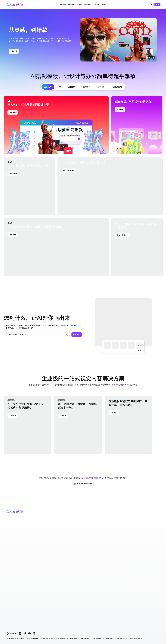Click the 查看订阅方案和价格 button

pos(83,484)
